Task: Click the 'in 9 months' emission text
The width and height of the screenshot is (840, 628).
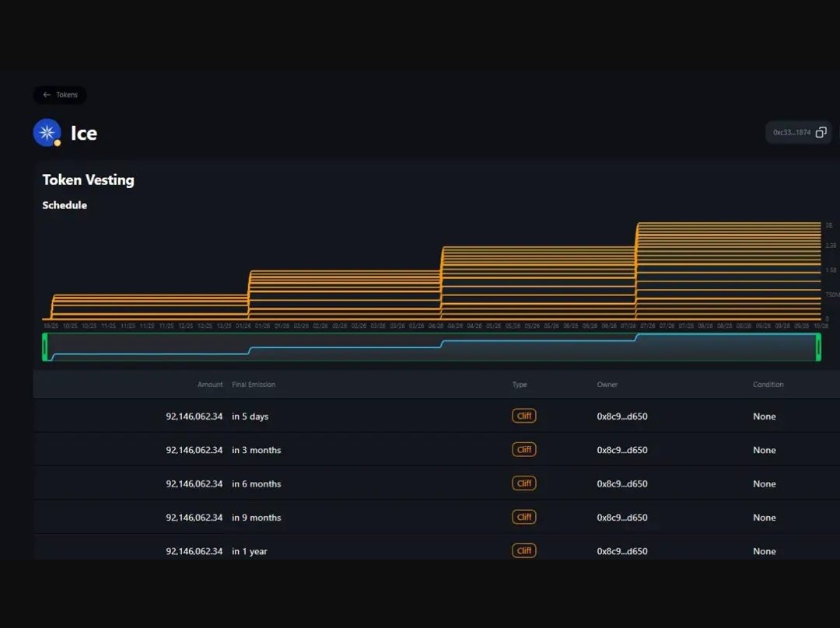Action: (256, 518)
